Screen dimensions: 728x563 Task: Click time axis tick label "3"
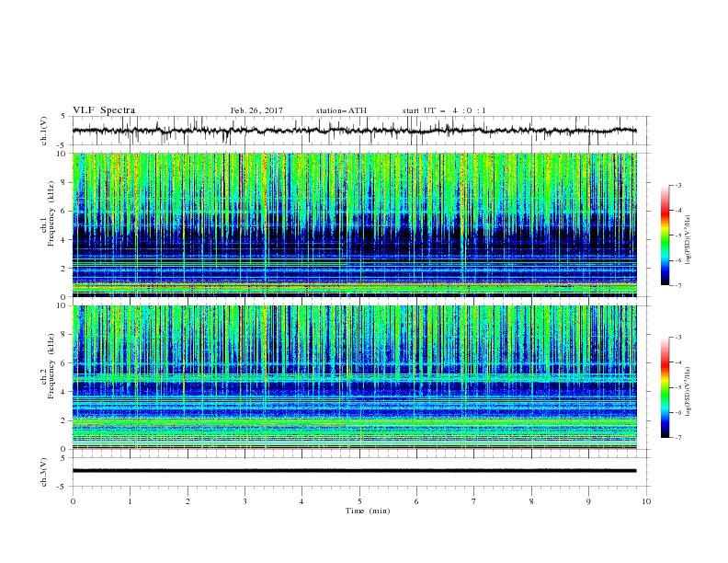coord(245,501)
